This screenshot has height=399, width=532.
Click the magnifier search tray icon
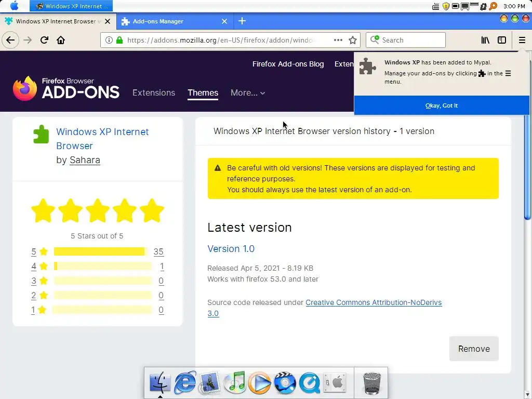pos(493,6)
